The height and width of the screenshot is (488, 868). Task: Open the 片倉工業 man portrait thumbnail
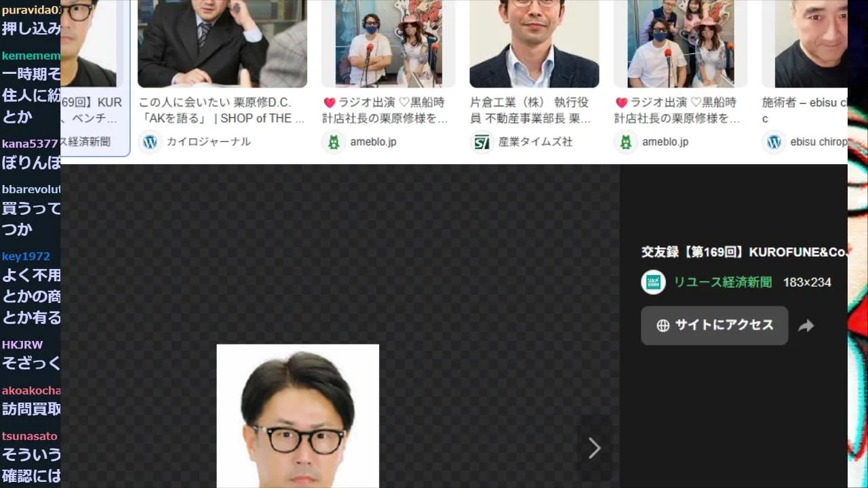534,43
